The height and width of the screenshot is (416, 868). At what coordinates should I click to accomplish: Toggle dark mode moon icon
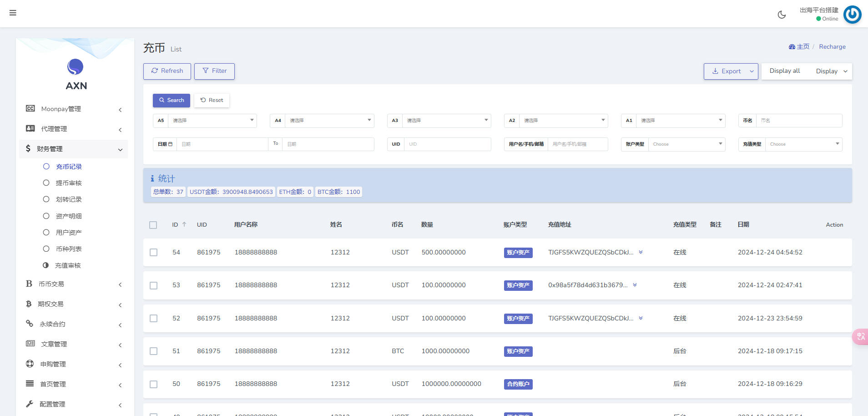click(782, 15)
